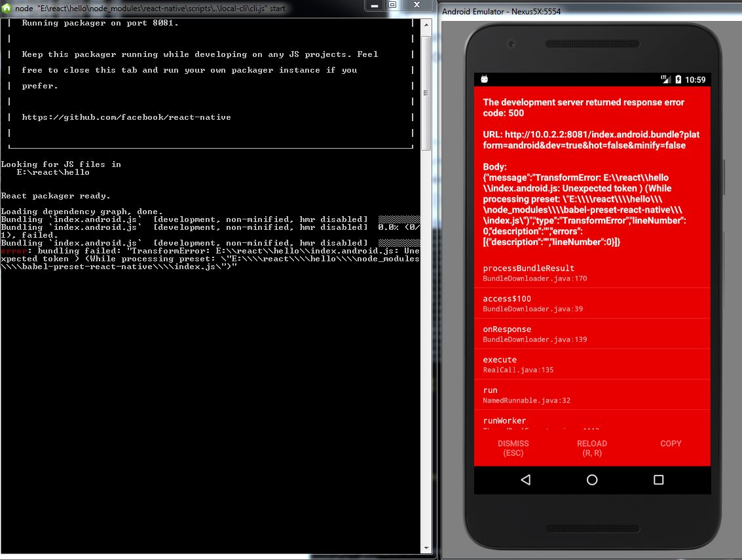742x560 pixels.
Task: Click 'Loading dependency graph, done.' line
Action: click(x=82, y=212)
